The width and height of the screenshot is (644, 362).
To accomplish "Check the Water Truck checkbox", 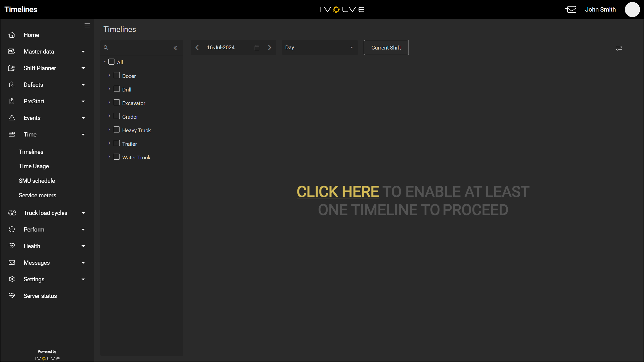I will coord(117,157).
